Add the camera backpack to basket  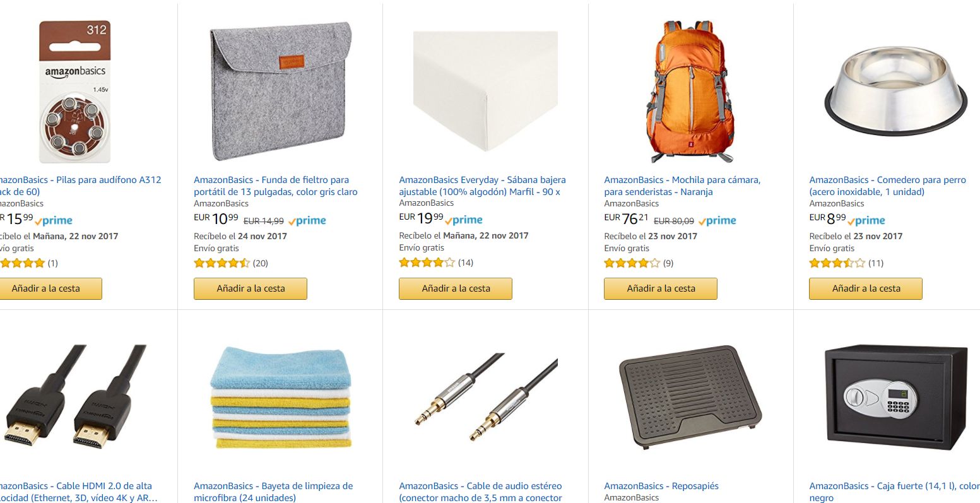[x=661, y=288]
